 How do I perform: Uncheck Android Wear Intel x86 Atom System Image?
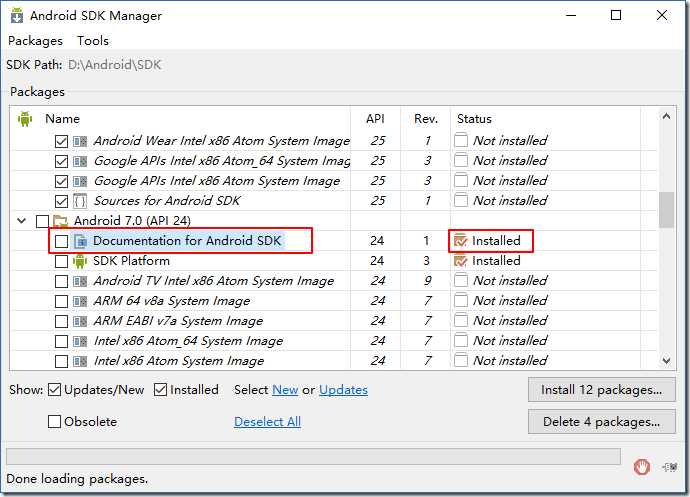coord(61,141)
